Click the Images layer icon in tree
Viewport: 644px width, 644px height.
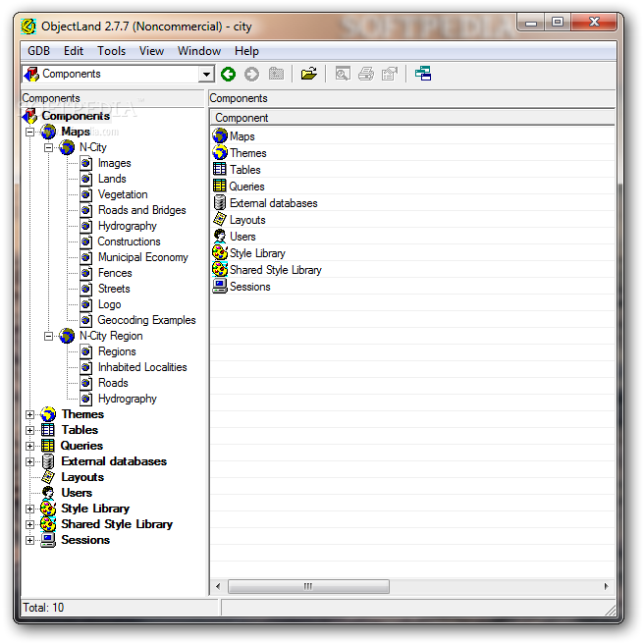coord(85,163)
